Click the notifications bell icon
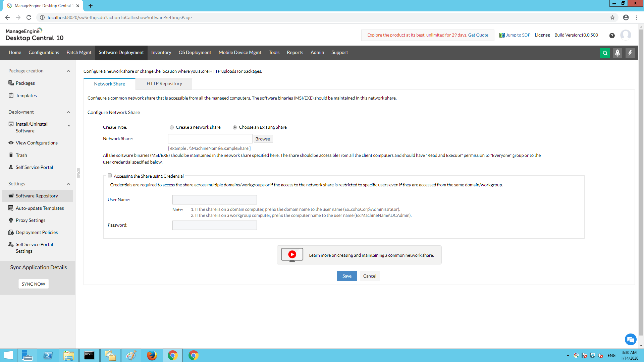The image size is (644, 362). 618,53
